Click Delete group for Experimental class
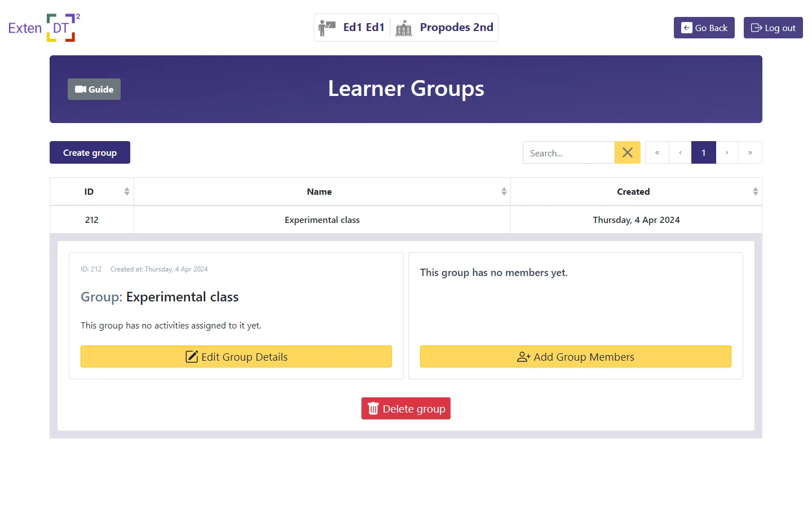Viewport: 812px width, 508px height. (x=405, y=408)
